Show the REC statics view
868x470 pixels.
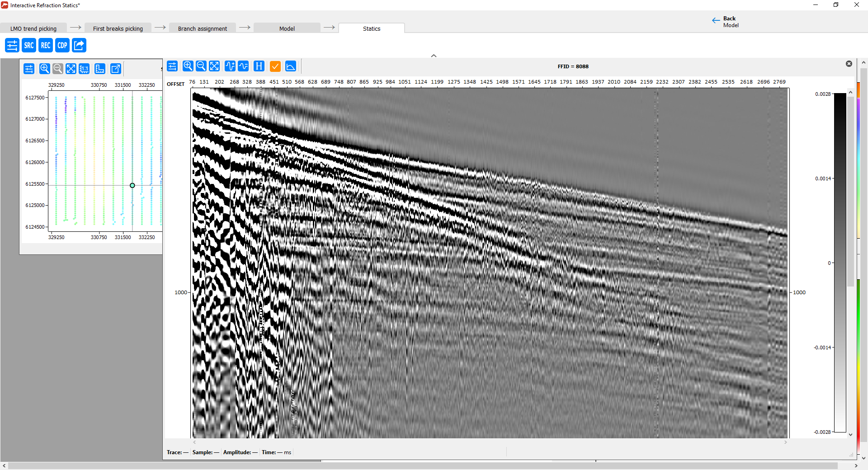(x=46, y=45)
